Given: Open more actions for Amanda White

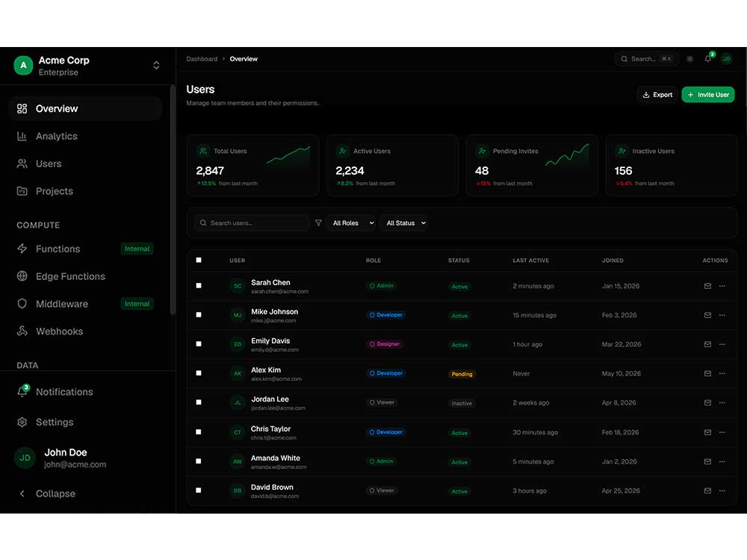Looking at the screenshot, I should [722, 461].
